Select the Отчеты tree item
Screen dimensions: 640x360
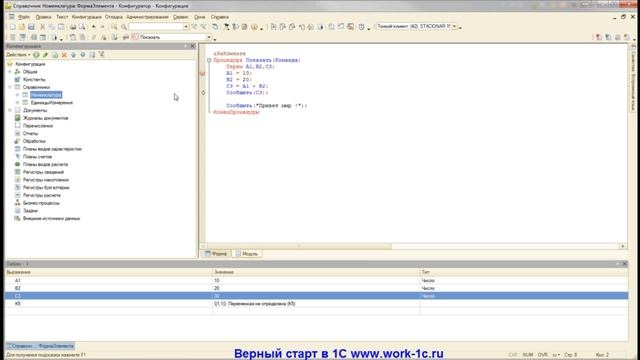pos(30,133)
